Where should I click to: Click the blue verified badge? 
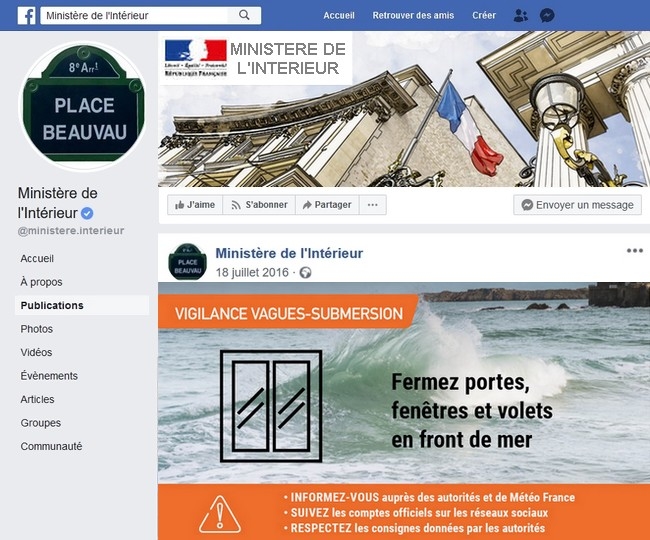point(87,213)
